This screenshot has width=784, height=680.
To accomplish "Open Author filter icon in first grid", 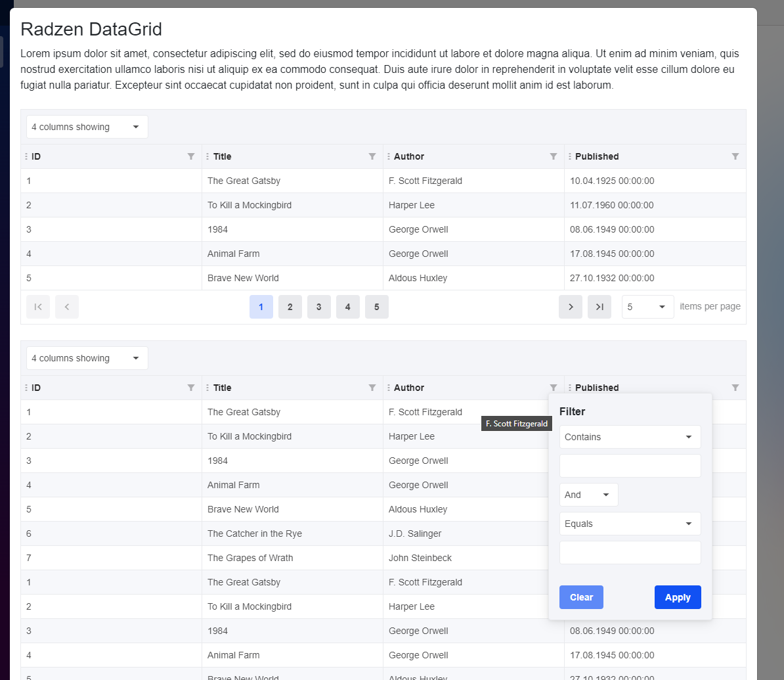I will tap(554, 156).
